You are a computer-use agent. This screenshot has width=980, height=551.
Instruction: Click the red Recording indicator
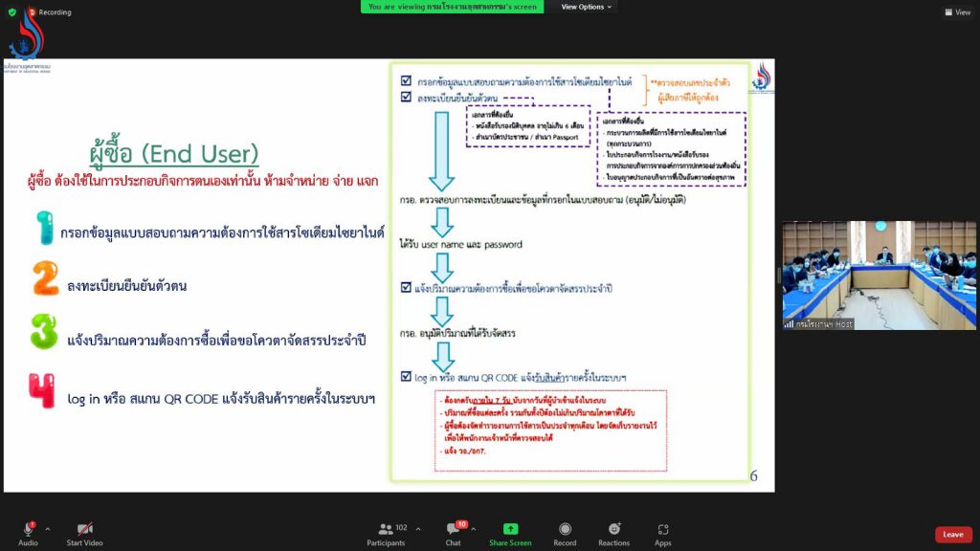(50, 12)
